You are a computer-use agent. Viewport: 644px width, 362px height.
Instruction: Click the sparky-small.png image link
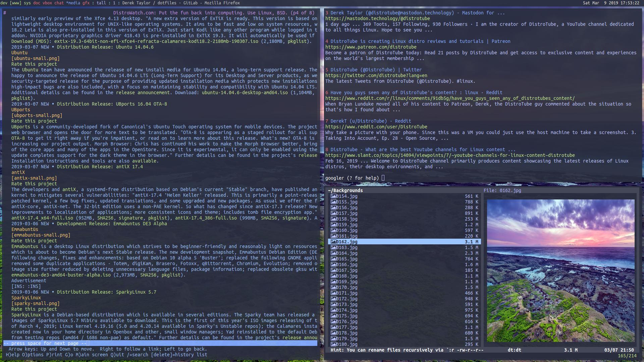tap(36, 303)
